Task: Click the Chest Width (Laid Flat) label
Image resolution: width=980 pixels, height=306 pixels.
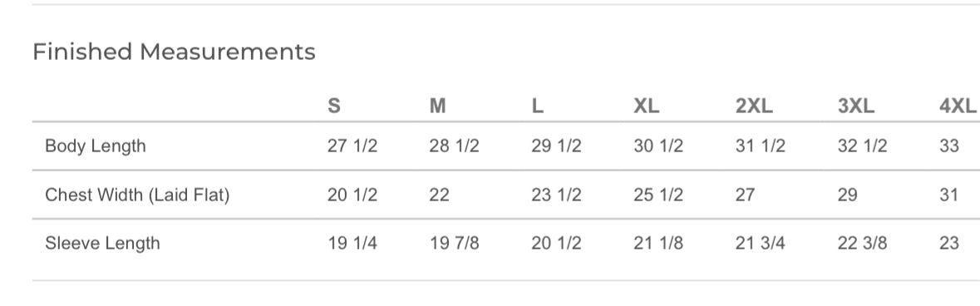Action: point(137,195)
